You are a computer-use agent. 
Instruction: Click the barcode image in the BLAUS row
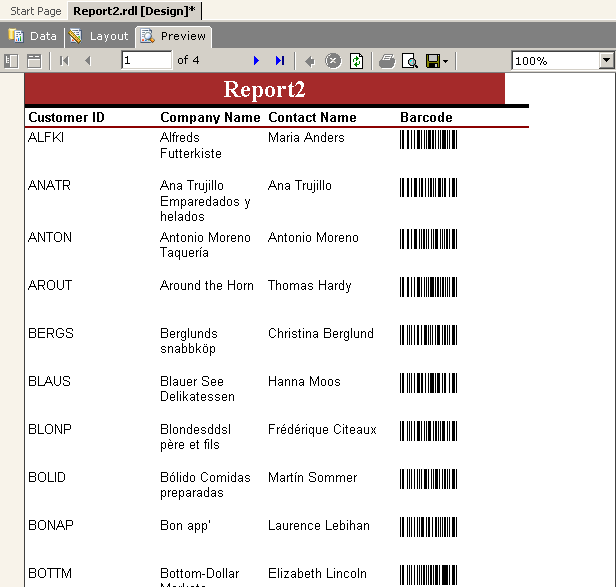pyautogui.click(x=428, y=383)
